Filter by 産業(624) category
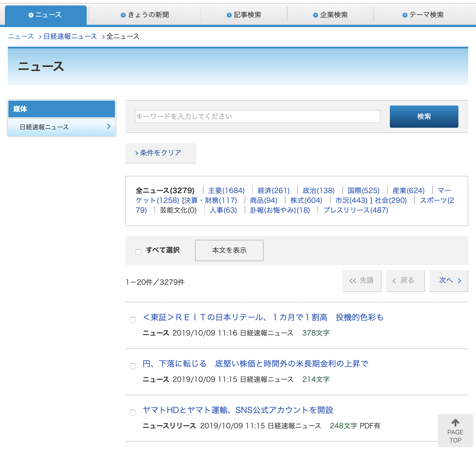 pyautogui.click(x=408, y=191)
